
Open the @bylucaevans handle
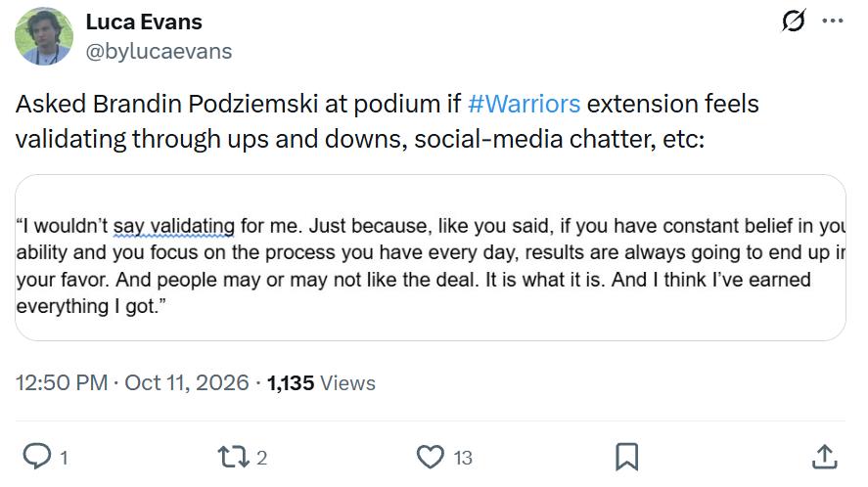tap(159, 52)
